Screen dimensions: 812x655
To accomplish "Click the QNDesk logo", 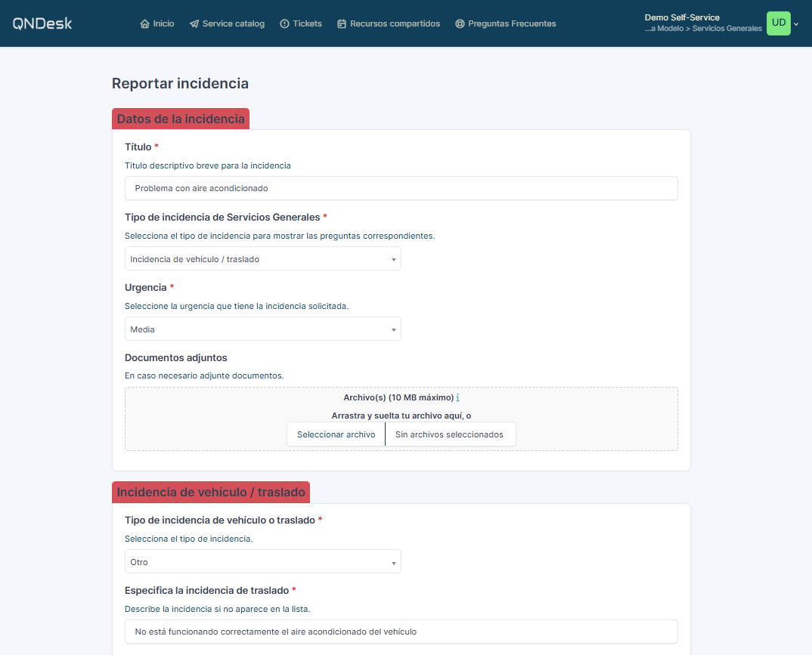I will (42, 23).
